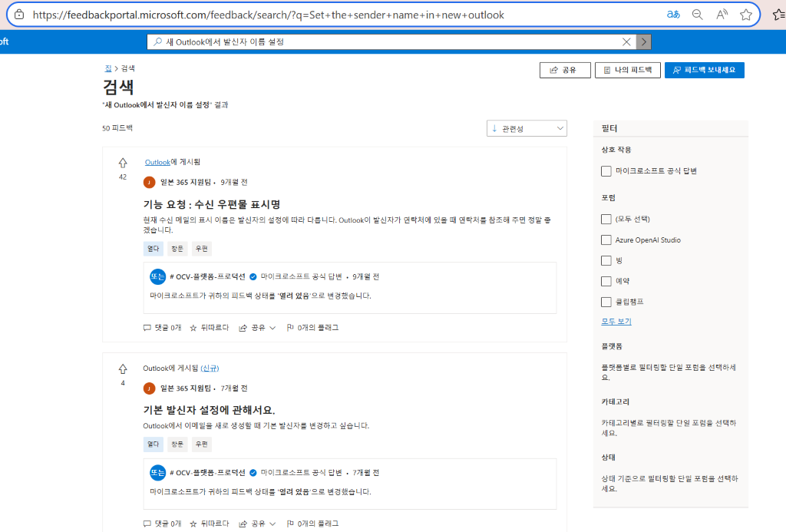Image resolution: width=786 pixels, height=532 pixels.
Task: Check the Azure OpenAI Studio filter
Action: [x=606, y=240]
